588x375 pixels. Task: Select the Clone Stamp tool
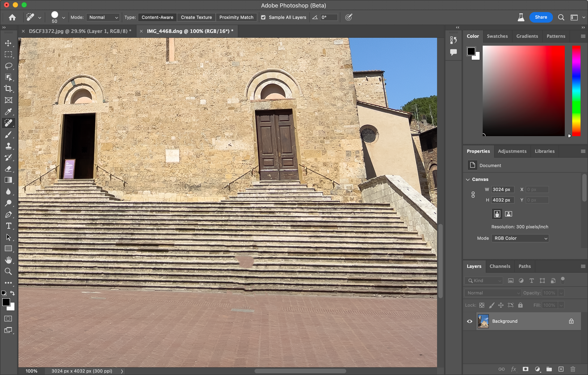pos(8,146)
